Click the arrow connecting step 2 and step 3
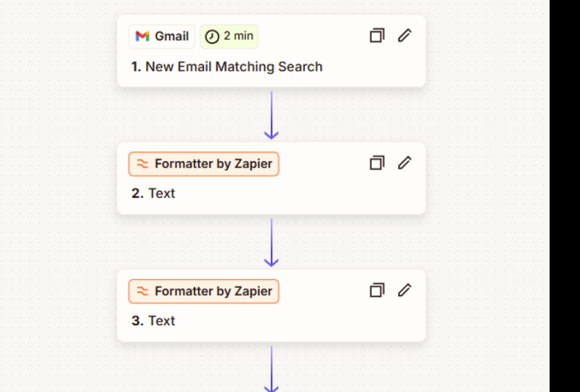 (271, 242)
